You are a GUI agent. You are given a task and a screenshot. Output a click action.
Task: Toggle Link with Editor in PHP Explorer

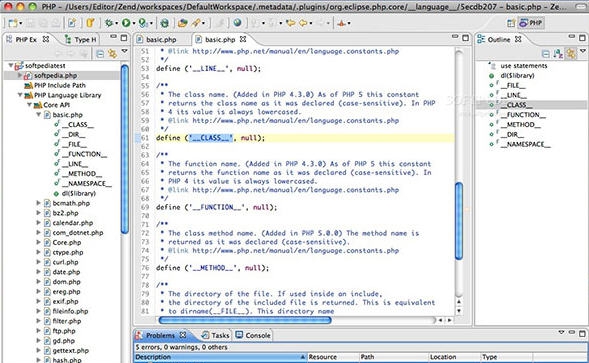tap(112, 53)
